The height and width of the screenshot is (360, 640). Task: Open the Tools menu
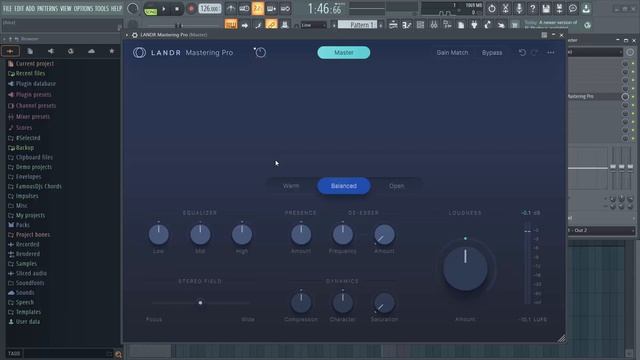coord(102,8)
